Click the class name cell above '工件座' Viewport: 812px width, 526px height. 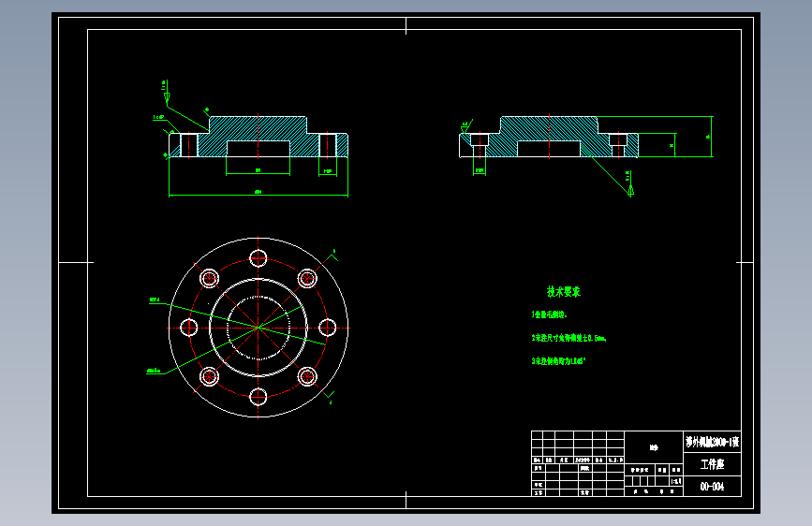tap(712, 442)
